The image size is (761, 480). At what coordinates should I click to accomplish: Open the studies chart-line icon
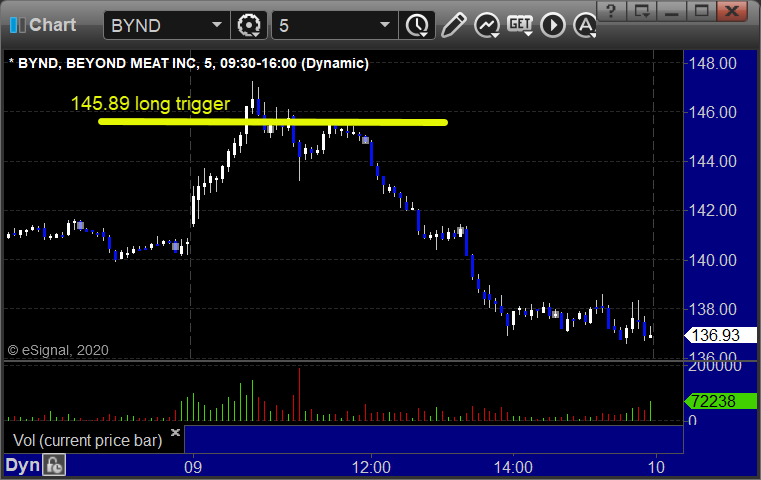click(487, 25)
